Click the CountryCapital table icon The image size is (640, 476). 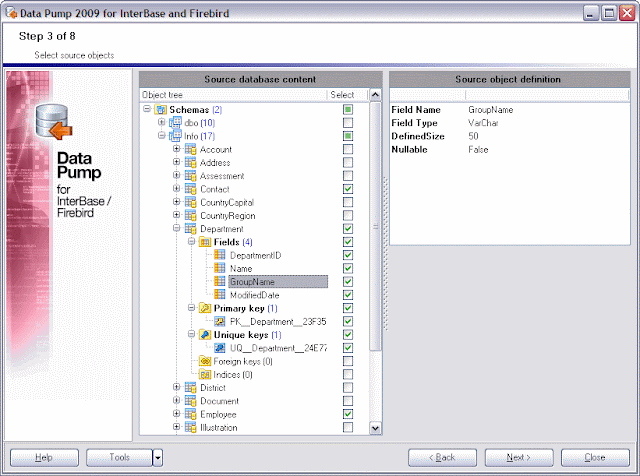click(x=191, y=202)
